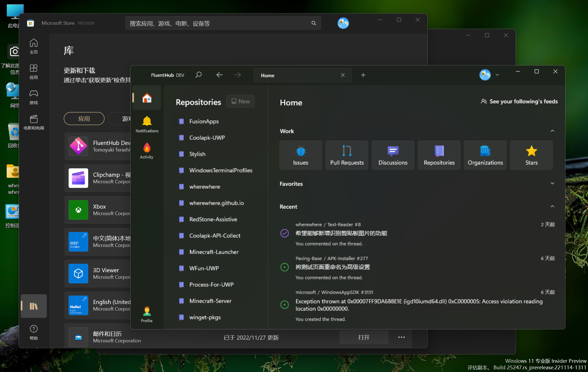Open more options for 邮件和日历
This screenshot has height=372, width=588.
[402, 337]
